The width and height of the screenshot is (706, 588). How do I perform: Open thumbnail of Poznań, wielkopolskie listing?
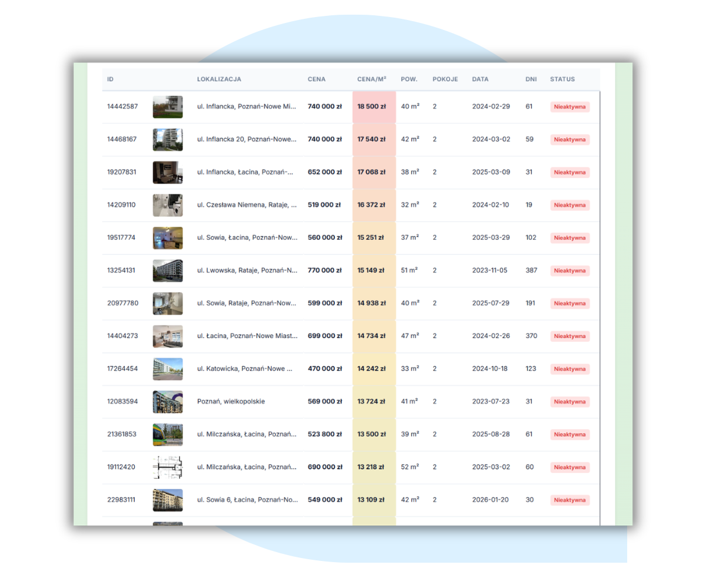pos(168,402)
